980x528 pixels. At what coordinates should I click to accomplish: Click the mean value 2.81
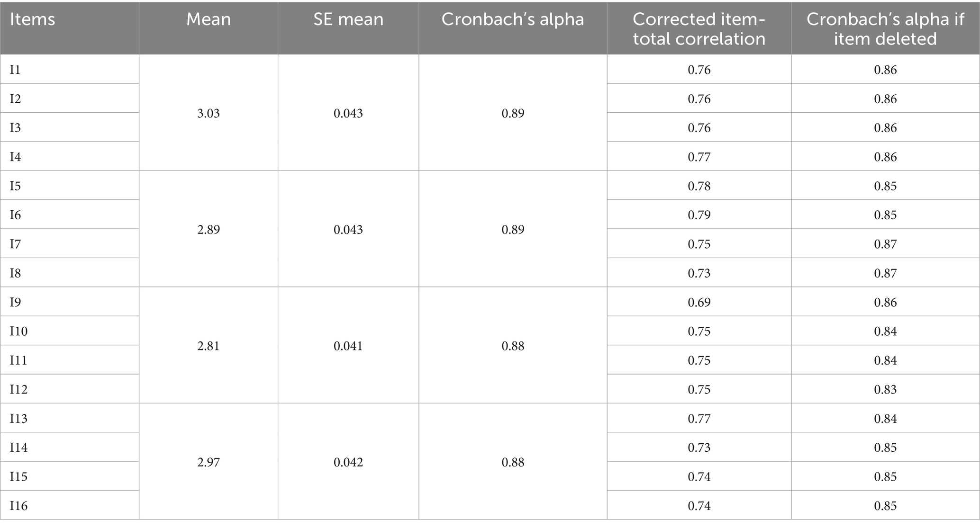[x=209, y=346]
